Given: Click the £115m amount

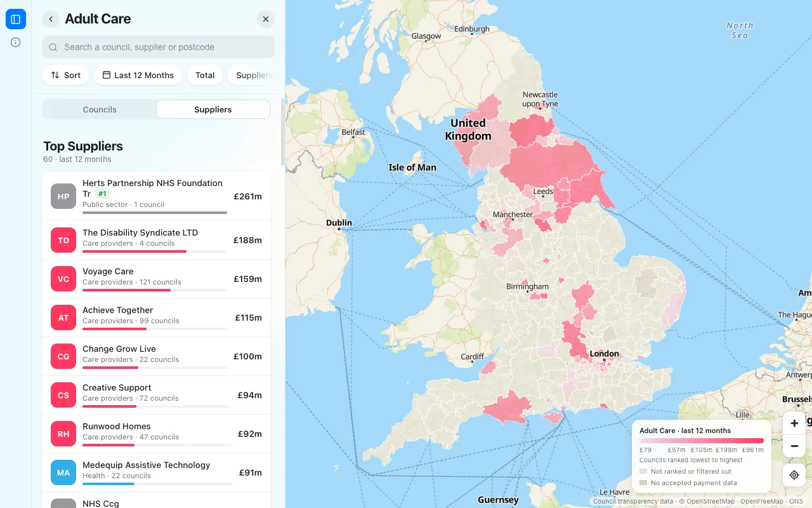Looking at the screenshot, I should (x=249, y=317).
